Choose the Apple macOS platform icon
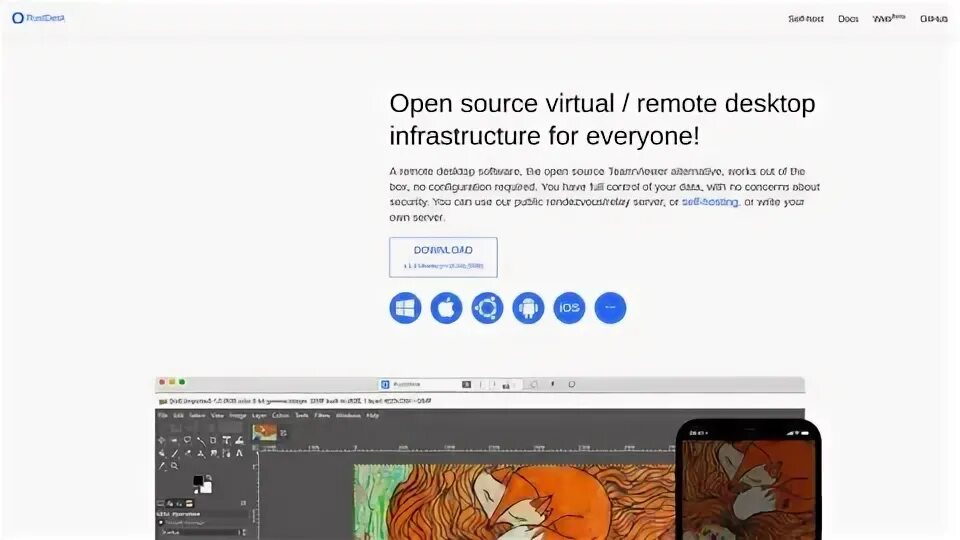The height and width of the screenshot is (540, 960). [446, 308]
